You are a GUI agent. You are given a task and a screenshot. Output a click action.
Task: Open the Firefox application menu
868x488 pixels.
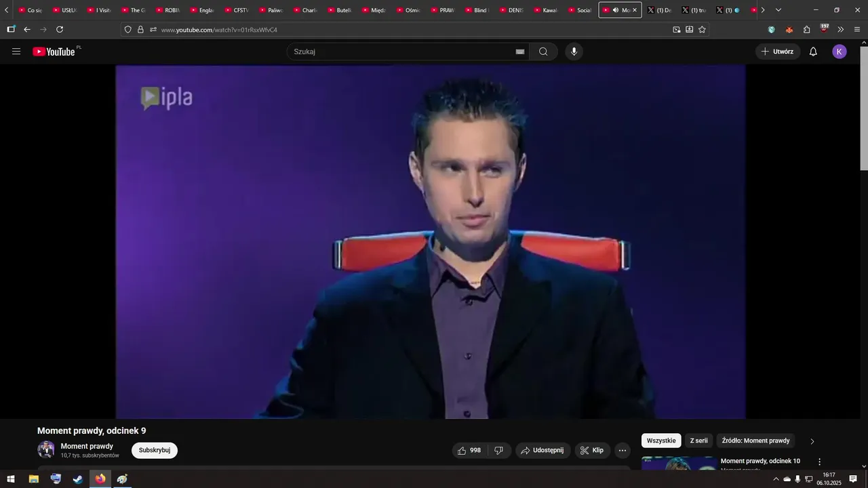pos(857,29)
